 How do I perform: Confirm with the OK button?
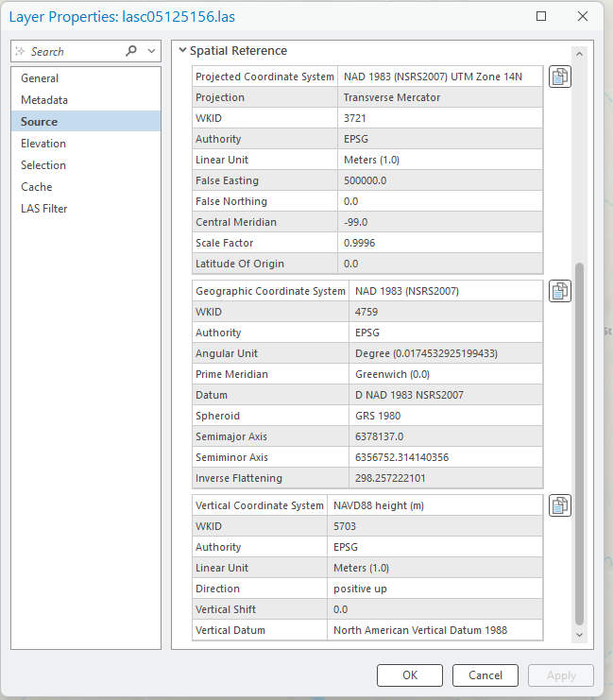410,675
